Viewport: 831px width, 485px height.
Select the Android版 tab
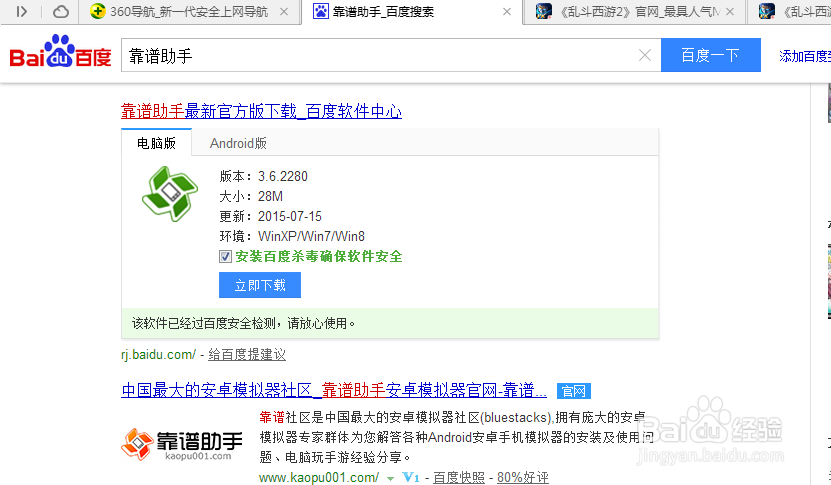[x=238, y=143]
